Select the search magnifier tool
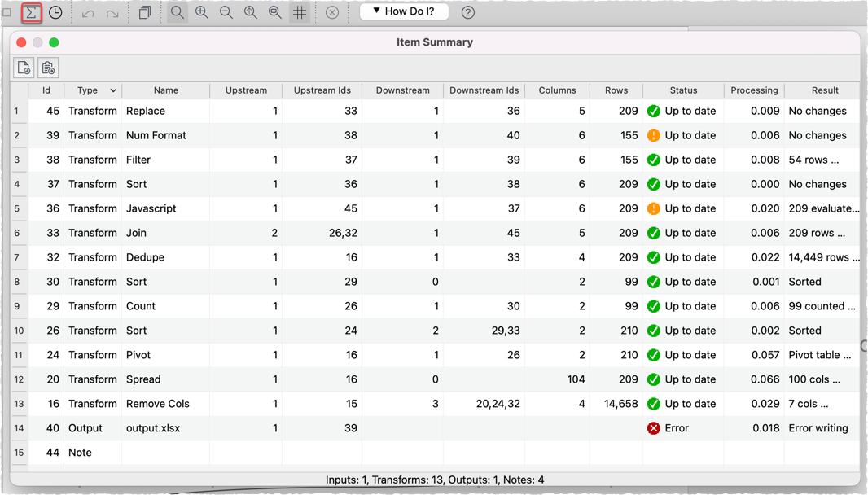This screenshot has height=495, width=868. (178, 12)
